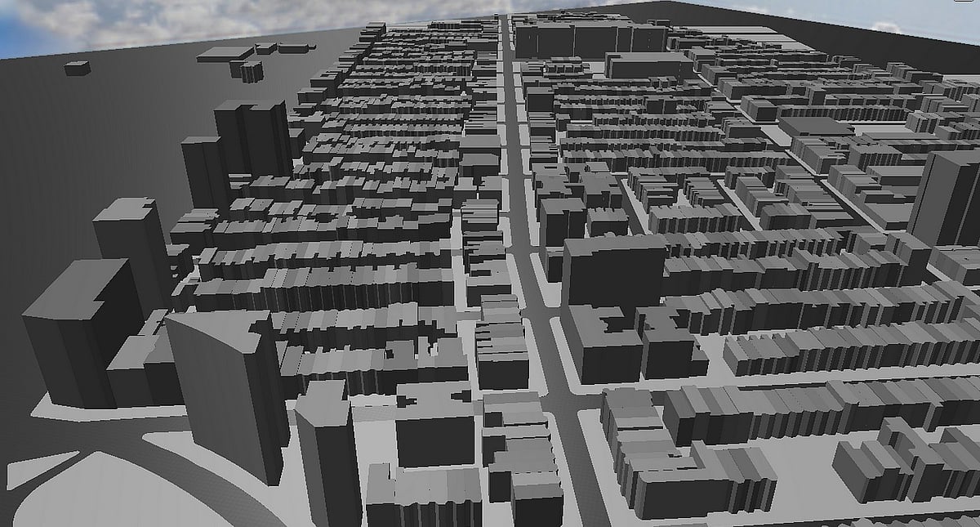The width and height of the screenshot is (980, 527).
Task: Select the narrow tower at the bottom left of center
Action: coord(328,458)
